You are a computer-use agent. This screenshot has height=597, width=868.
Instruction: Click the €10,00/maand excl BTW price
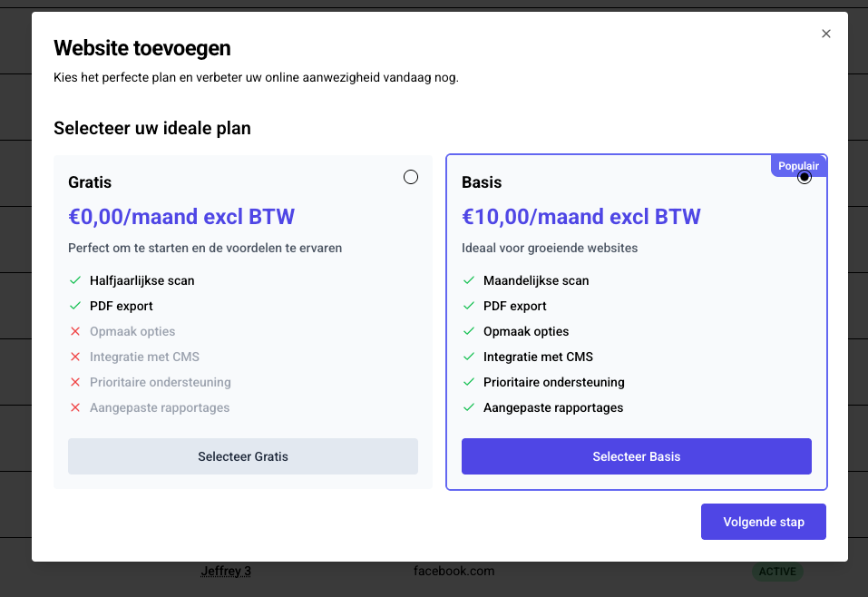pos(581,217)
